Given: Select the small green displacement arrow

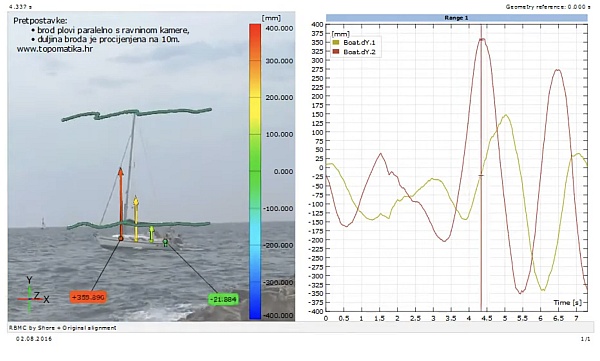Looking at the screenshot, I should click(152, 234).
